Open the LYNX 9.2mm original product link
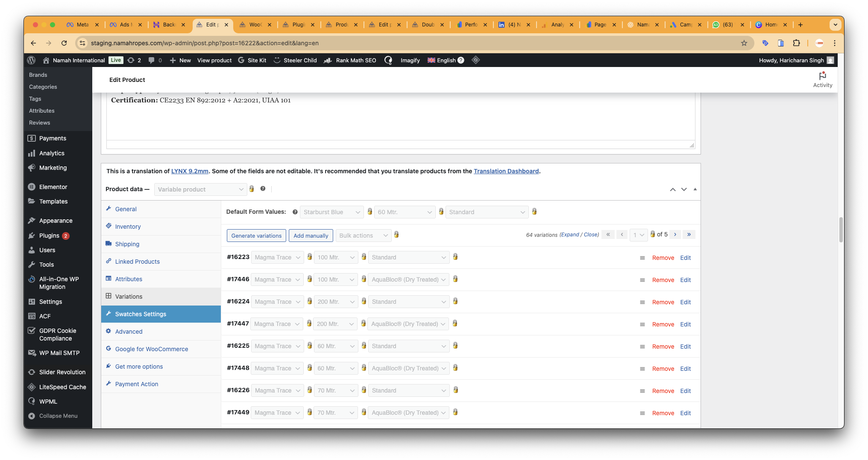The image size is (868, 460). [x=190, y=171]
